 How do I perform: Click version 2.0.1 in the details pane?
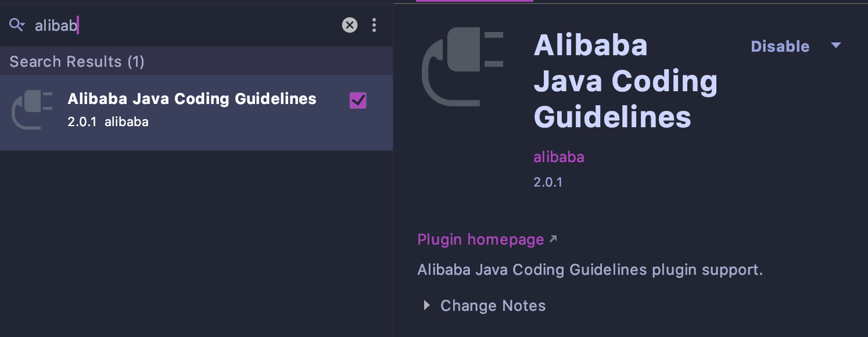pos(548,182)
